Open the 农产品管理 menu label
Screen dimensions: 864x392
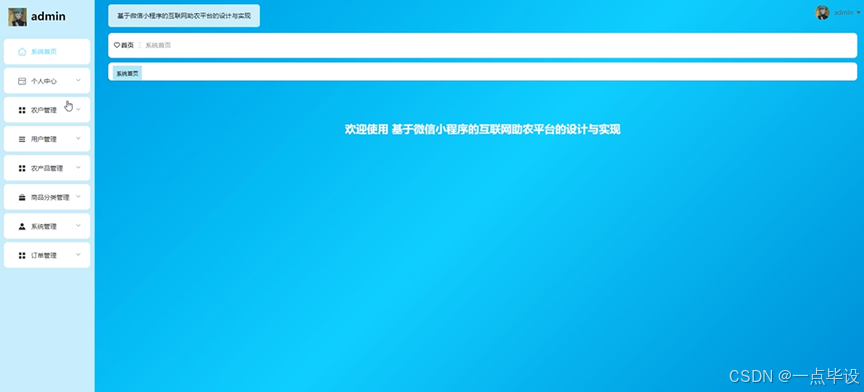(47, 168)
